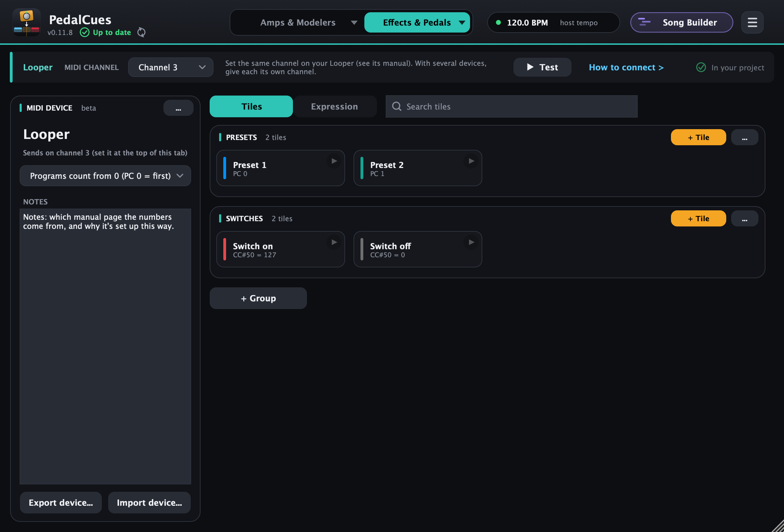The width and height of the screenshot is (784, 532).
Task: Click the Test button
Action: 542,67
